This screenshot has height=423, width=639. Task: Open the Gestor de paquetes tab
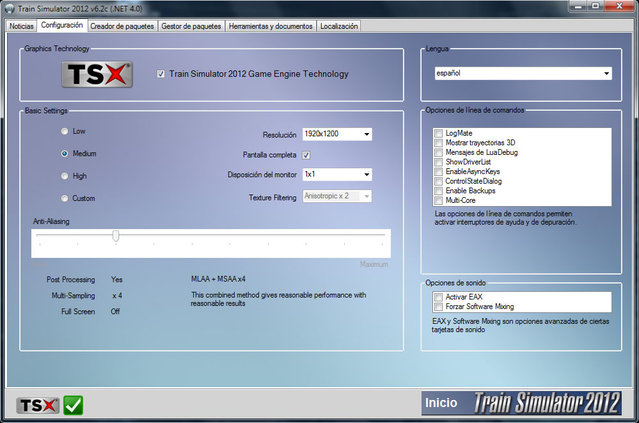point(194,25)
